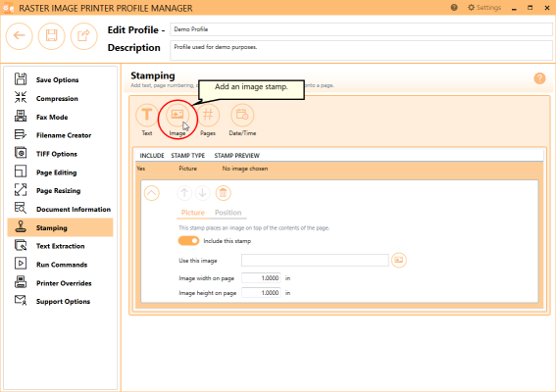556x392 pixels.
Task: Move the stamp down
Action: (202, 193)
